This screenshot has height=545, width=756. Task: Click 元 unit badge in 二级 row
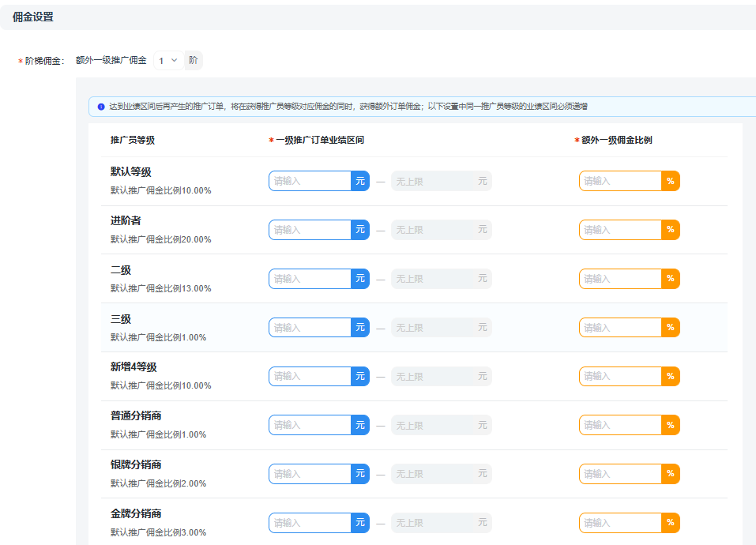tap(360, 279)
